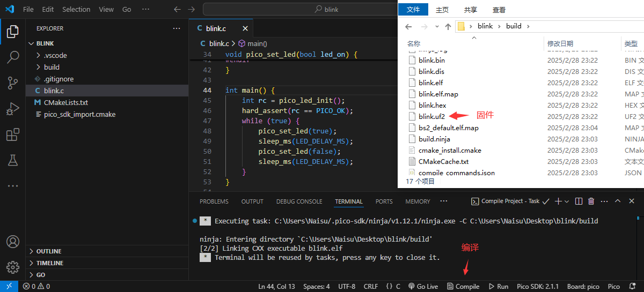
Task: Go back in File Explorer window
Action: tap(408, 26)
